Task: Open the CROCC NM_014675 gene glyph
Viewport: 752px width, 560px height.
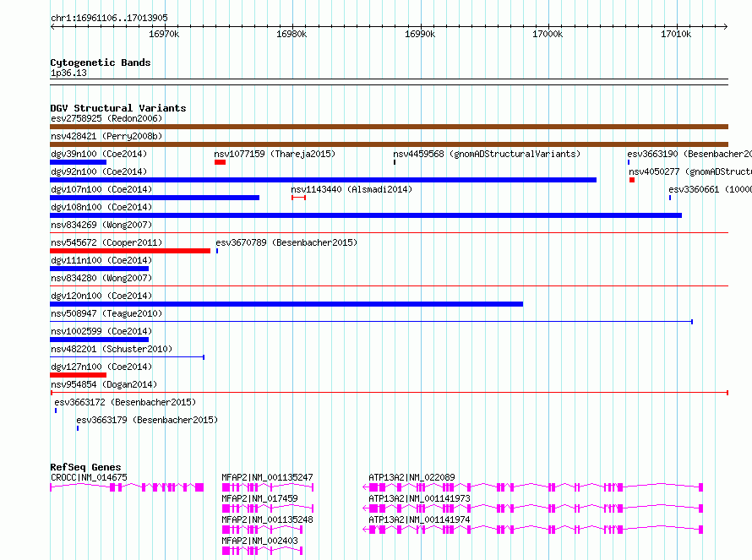Action: point(127,487)
